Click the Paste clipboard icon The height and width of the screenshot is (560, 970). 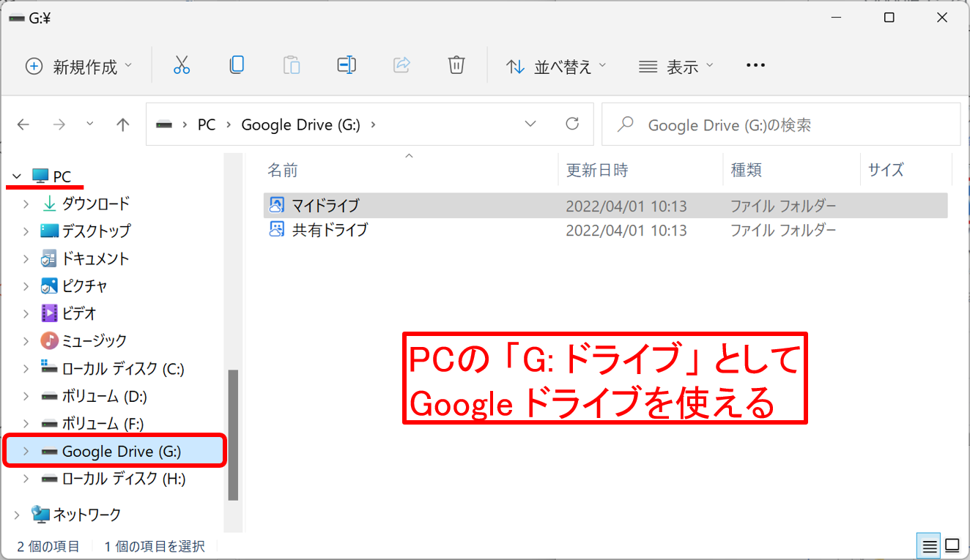[x=292, y=65]
